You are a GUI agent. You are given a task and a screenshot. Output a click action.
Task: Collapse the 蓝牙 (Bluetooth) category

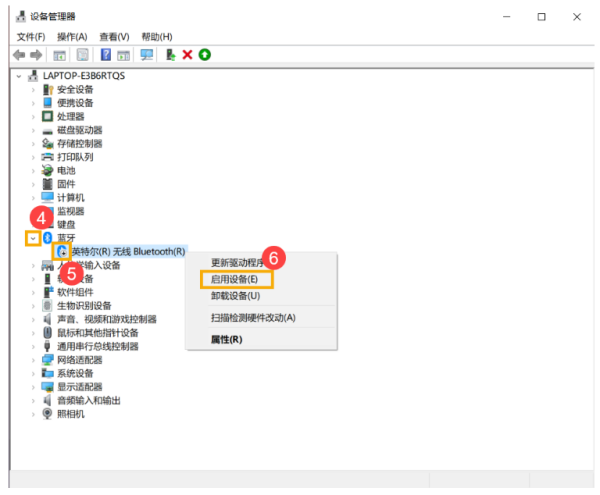coord(33,238)
